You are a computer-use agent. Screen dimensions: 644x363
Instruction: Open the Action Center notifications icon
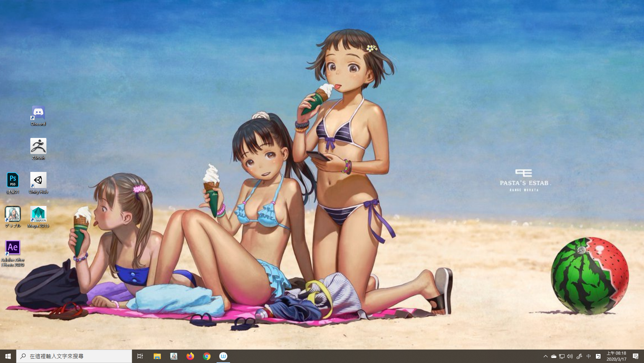pos(635,356)
